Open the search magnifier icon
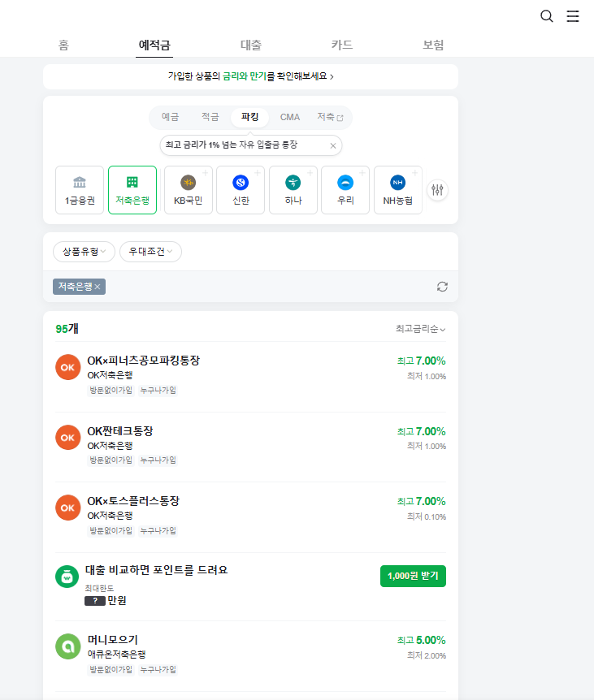The image size is (594, 700). [547, 16]
